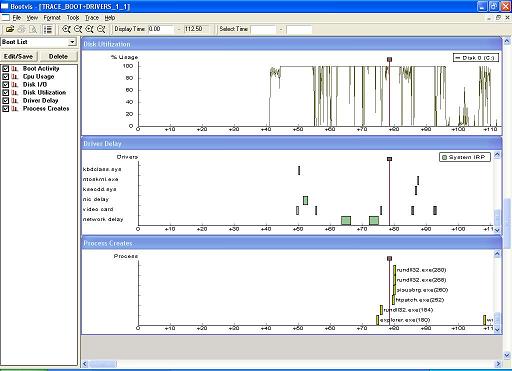The height and width of the screenshot is (371, 512).
Task: Click the chart icon beside Disk I/O
Action: point(15,85)
